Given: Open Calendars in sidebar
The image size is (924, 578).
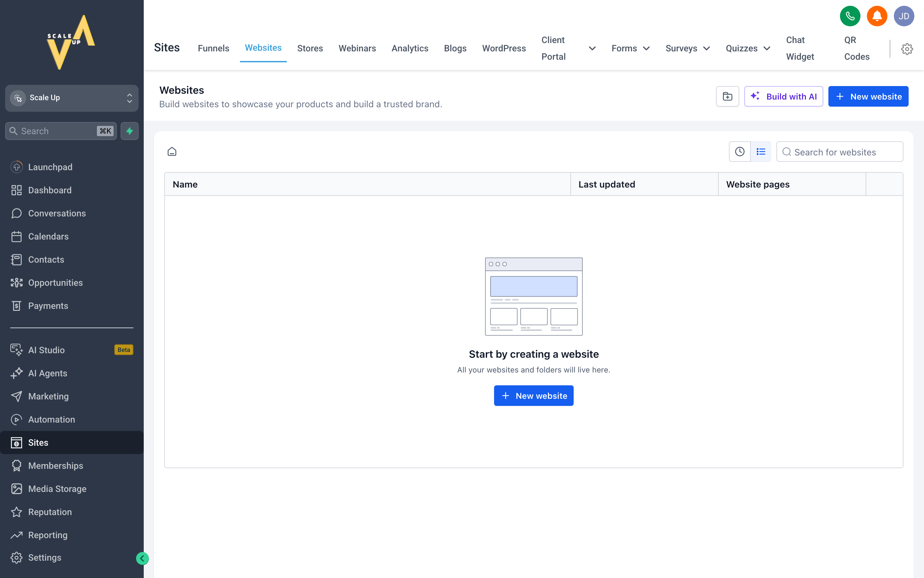Looking at the screenshot, I should (72, 236).
